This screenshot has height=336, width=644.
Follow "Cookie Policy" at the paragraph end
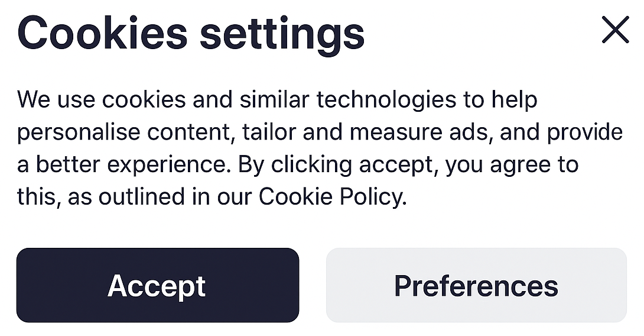coord(331,196)
